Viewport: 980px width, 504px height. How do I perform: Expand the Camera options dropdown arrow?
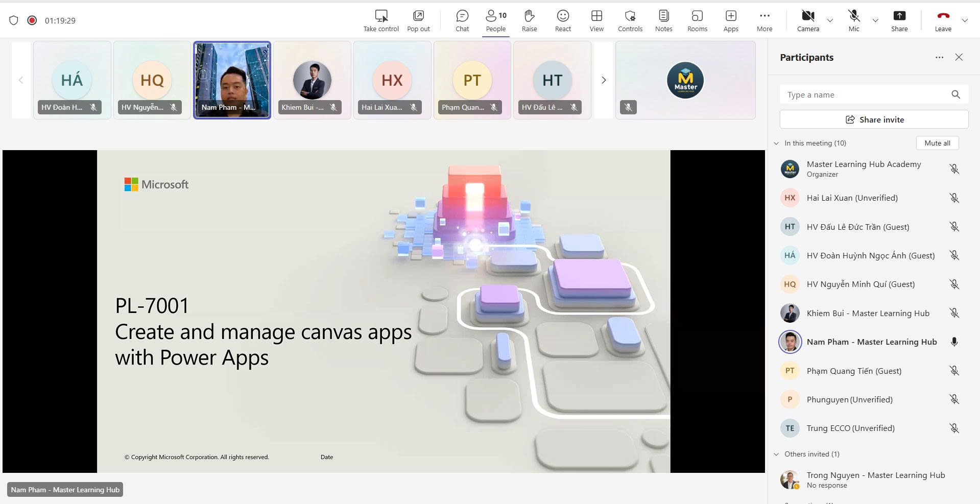pyautogui.click(x=830, y=20)
